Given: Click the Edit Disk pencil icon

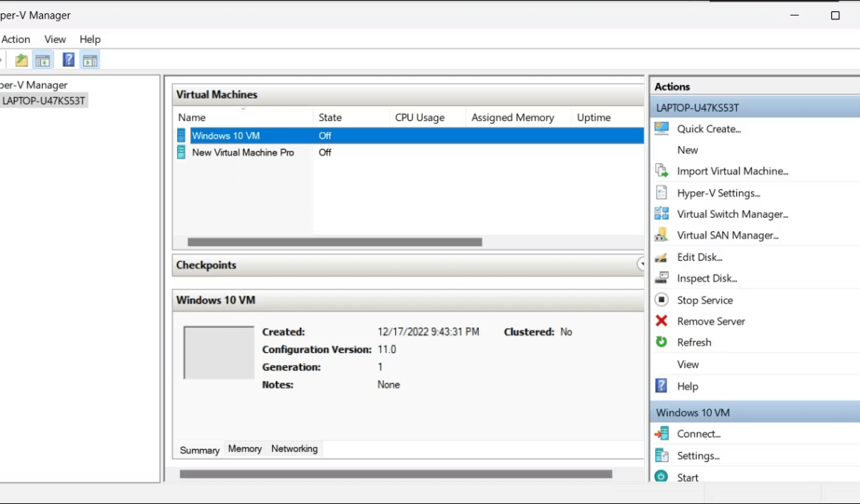Looking at the screenshot, I should (661, 257).
